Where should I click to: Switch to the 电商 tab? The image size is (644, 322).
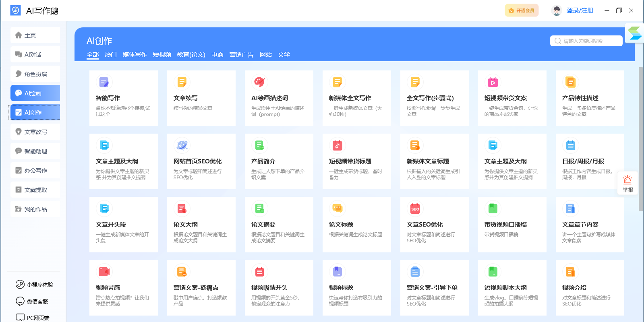point(217,55)
